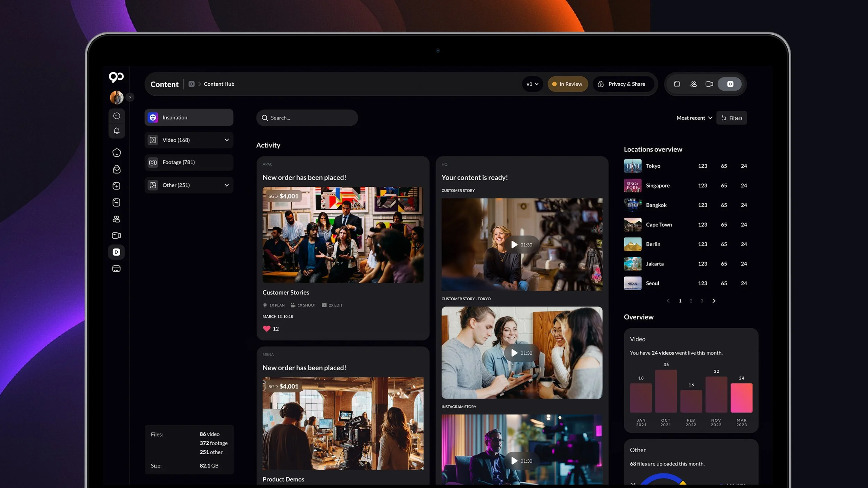Play the Instagram Story video
Screen dimensions: 868x488
(522, 461)
